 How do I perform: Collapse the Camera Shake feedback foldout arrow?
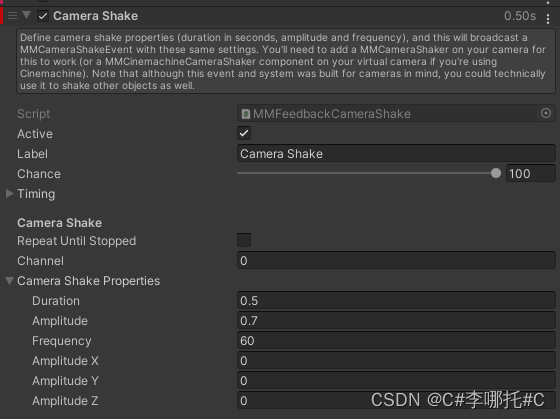[x=26, y=15]
